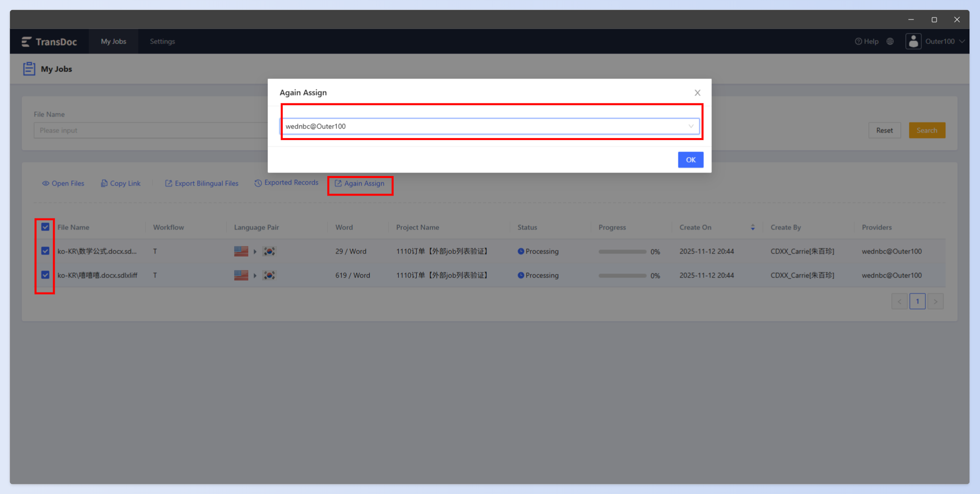Screen dimensions: 980x494
Task: Click the Again Assign link
Action: 360,183
